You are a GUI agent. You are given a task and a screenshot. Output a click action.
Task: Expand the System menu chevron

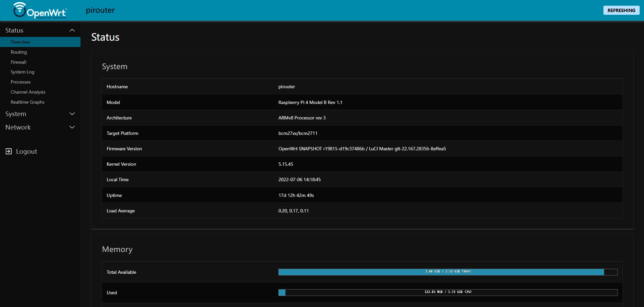click(x=72, y=114)
